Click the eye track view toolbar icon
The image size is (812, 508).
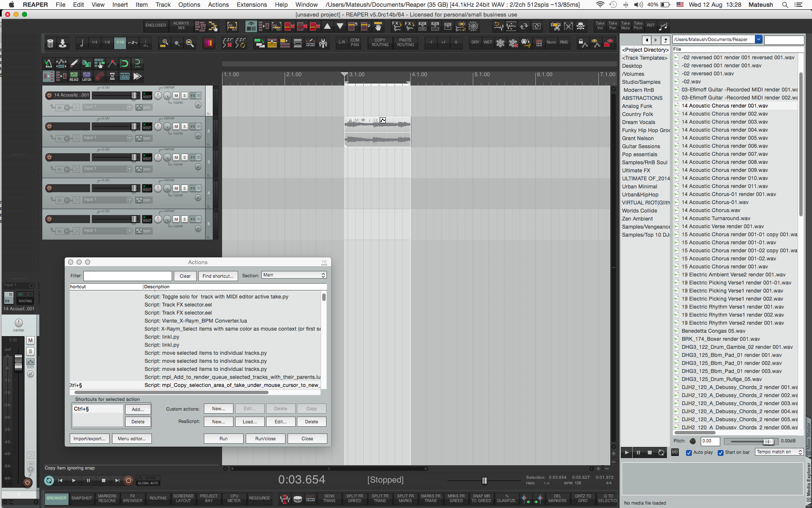click(251, 26)
